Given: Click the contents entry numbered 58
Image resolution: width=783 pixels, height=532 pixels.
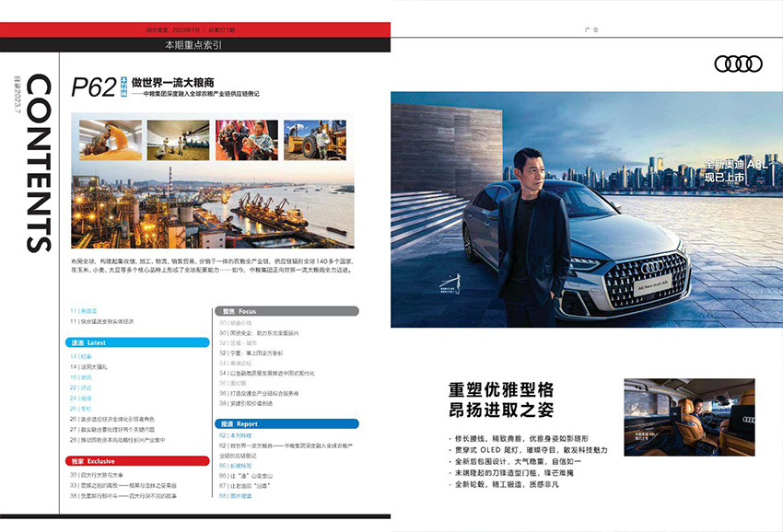Looking at the screenshot, I should pyautogui.click(x=246, y=403).
